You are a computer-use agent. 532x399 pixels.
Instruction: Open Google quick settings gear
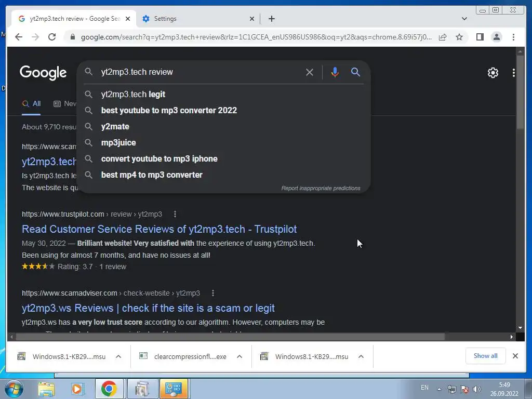point(493,73)
